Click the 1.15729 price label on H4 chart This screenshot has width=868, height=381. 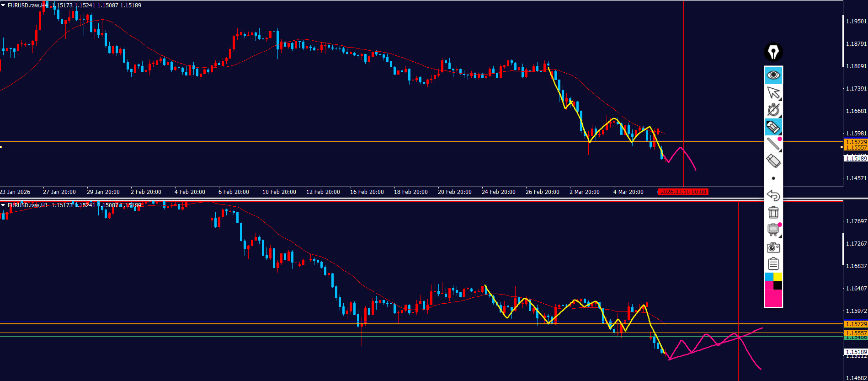pos(856,142)
